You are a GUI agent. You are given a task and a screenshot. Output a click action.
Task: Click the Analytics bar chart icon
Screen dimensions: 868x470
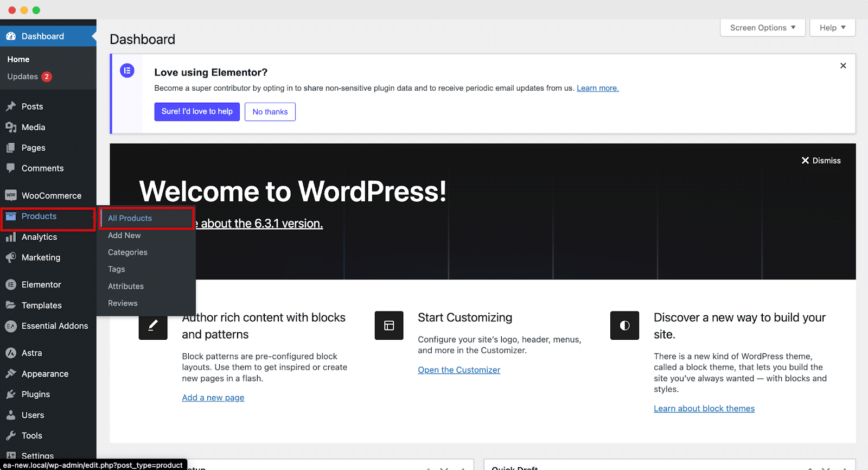11,237
